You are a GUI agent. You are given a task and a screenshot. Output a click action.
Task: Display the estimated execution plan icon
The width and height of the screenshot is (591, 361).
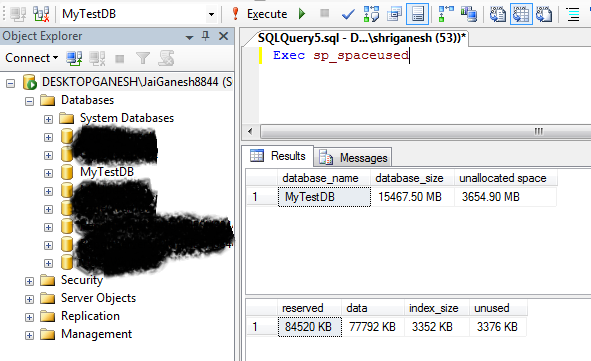tap(371, 14)
